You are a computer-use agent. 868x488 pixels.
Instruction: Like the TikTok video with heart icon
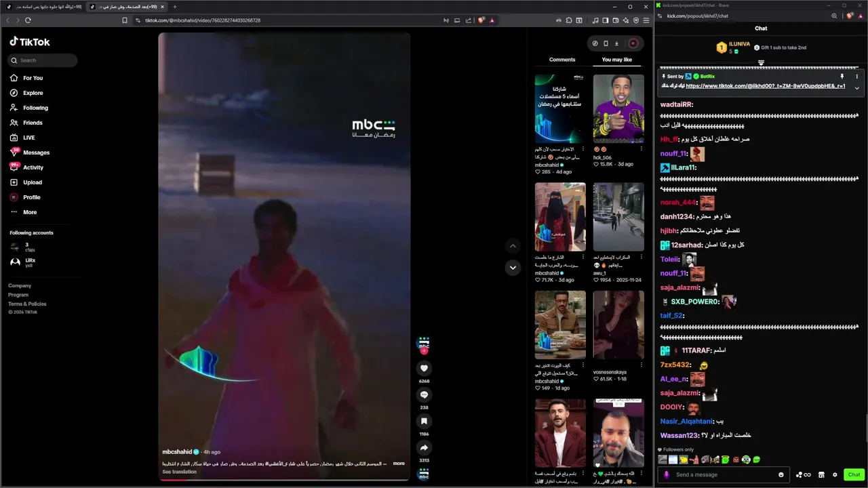tap(424, 368)
